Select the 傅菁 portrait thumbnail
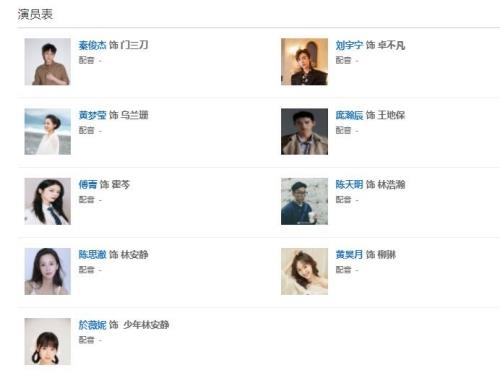This screenshot has height=373, width=500. pyautogui.click(x=48, y=201)
